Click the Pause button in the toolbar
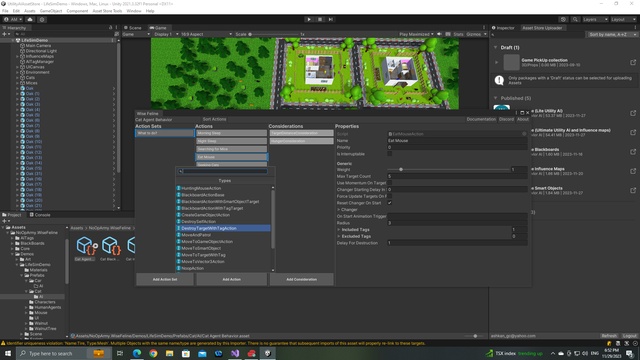Image resolution: width=640 pixels, height=360 pixels. tap(320, 19)
